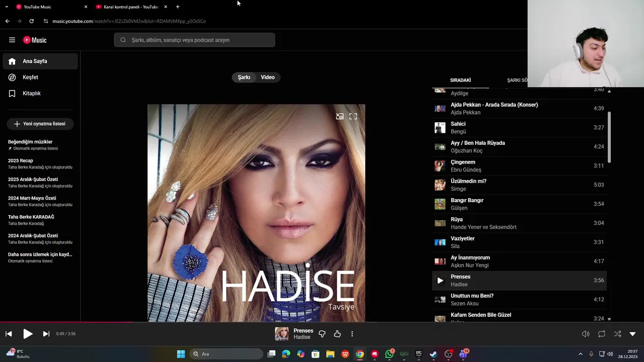Open Keşfet in the sidebar
The image size is (644, 362).
click(x=40, y=77)
